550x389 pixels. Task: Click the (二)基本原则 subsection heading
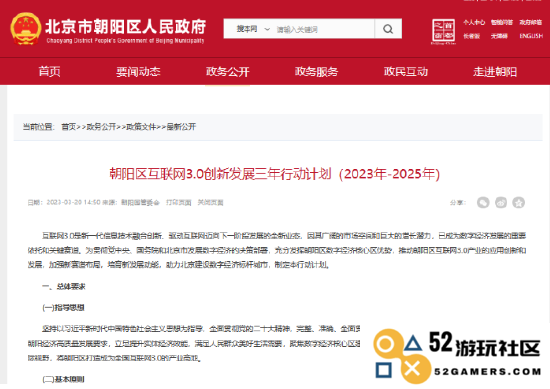coord(63,379)
